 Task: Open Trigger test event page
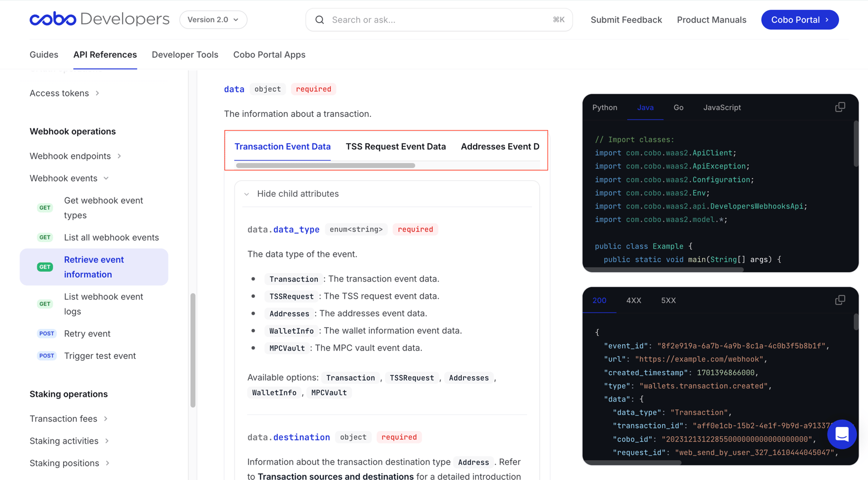point(100,356)
